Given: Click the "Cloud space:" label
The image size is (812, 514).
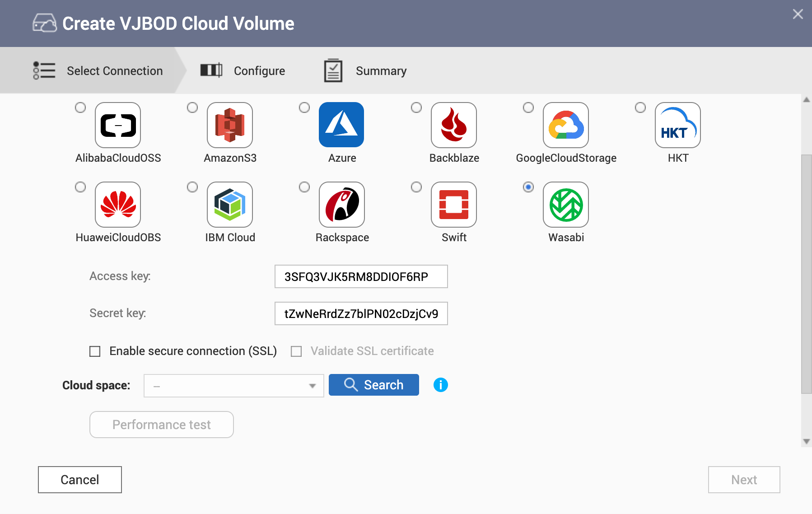Looking at the screenshot, I should coord(96,385).
